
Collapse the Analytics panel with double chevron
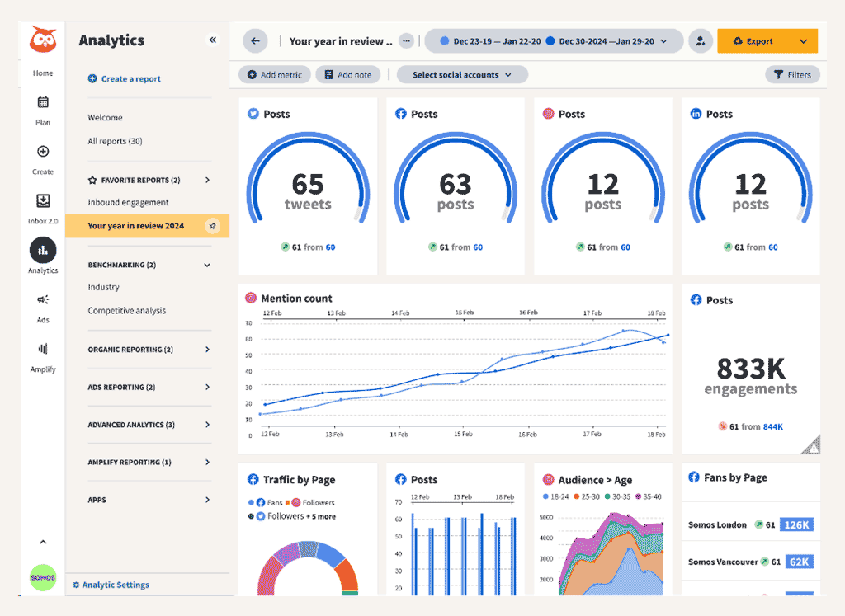pyautogui.click(x=212, y=40)
